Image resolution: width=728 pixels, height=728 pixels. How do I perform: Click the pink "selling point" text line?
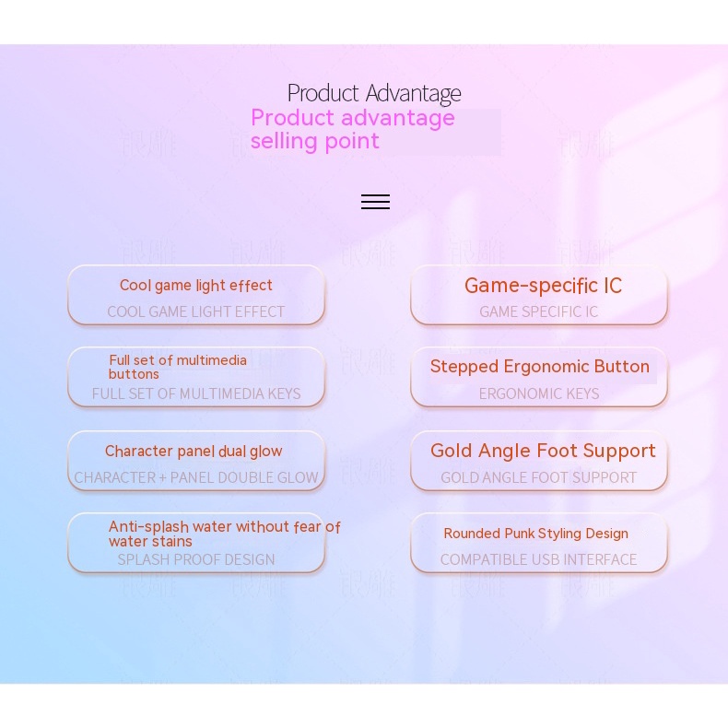[x=314, y=141]
